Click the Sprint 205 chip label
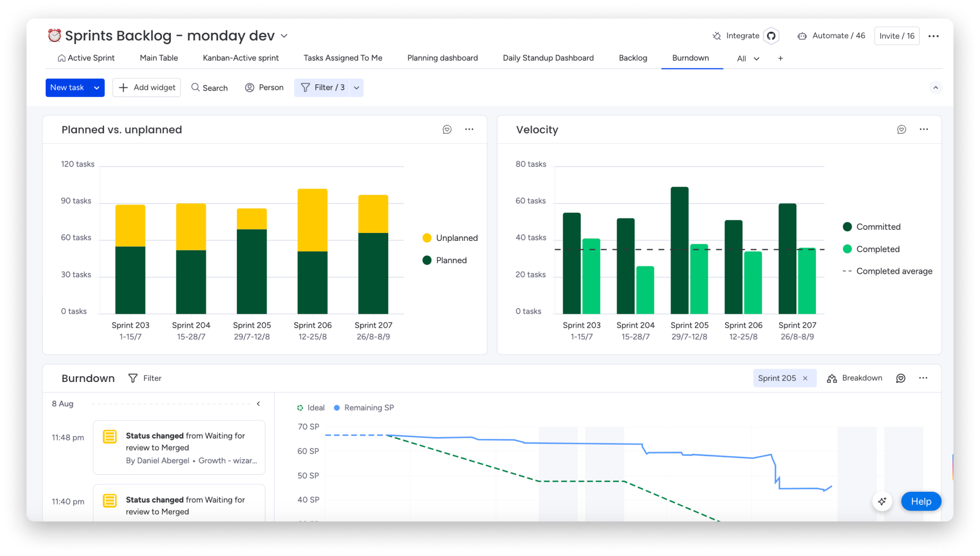 [x=777, y=378]
